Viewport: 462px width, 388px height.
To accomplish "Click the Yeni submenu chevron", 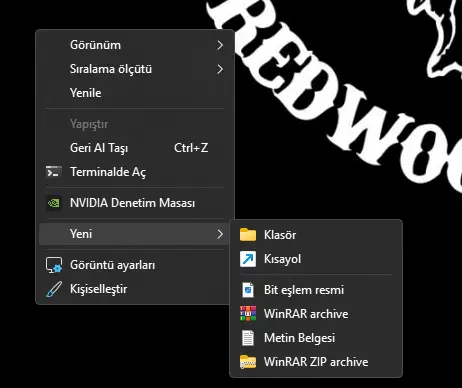I will [x=220, y=234].
